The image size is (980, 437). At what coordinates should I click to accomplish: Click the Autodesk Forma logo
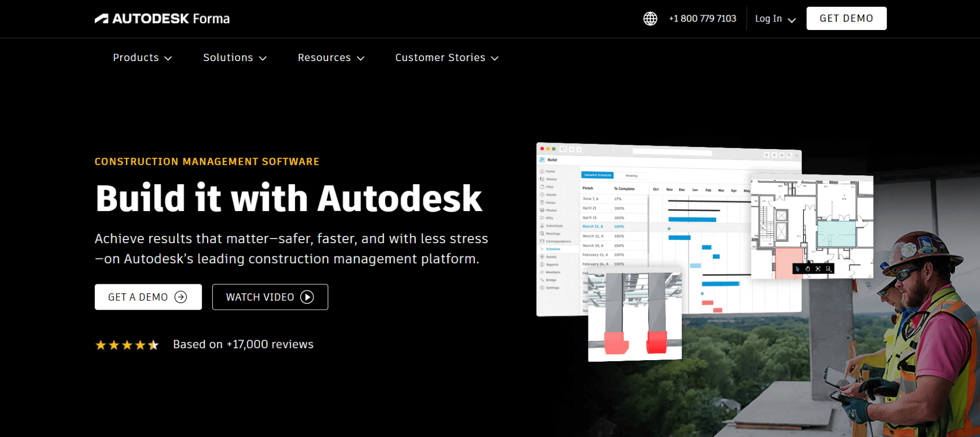[x=162, y=18]
